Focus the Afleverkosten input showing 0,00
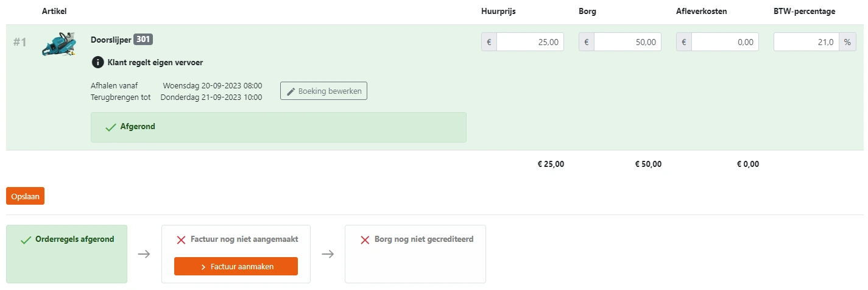Screen dimensions: 868x290 click(725, 42)
